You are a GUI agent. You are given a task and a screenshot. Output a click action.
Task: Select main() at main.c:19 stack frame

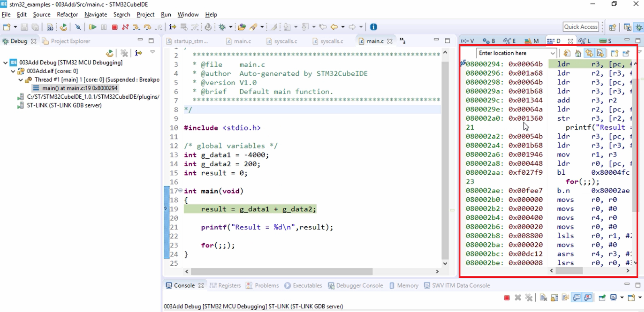[75, 88]
